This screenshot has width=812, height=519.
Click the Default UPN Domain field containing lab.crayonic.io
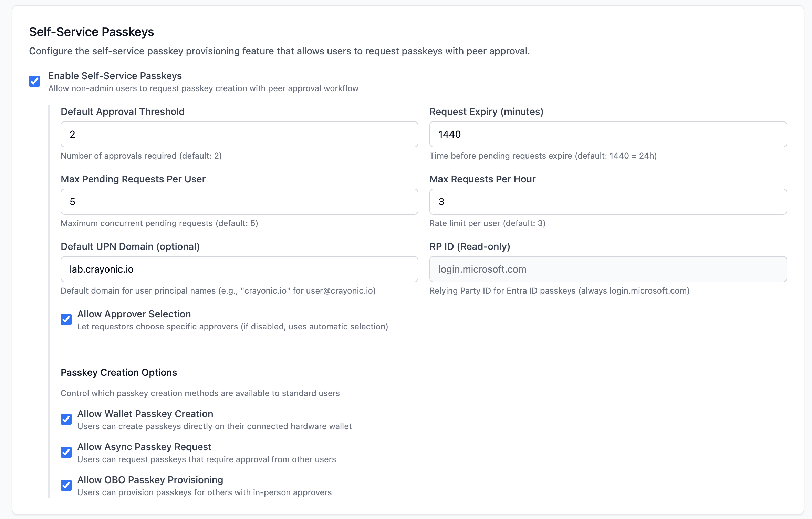click(x=239, y=269)
